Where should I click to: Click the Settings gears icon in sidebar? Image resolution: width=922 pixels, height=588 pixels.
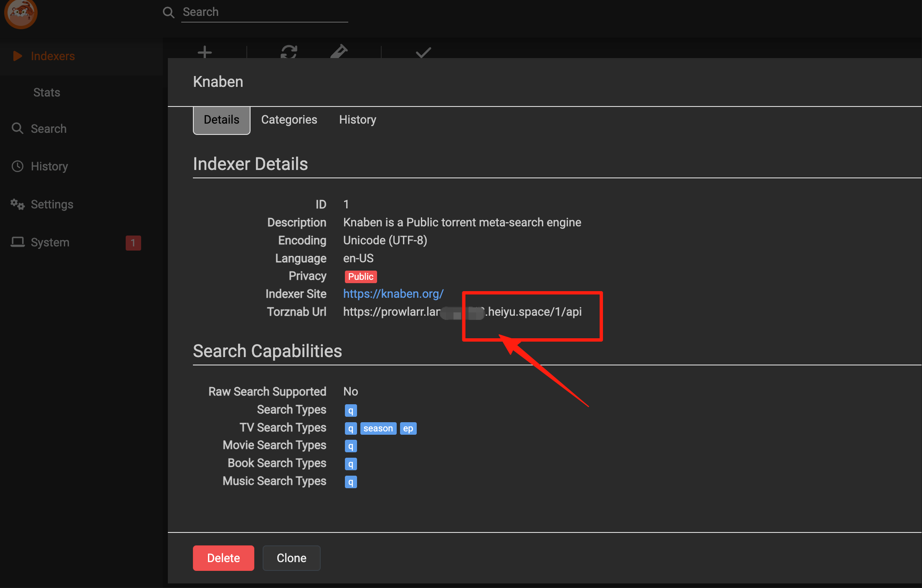[18, 204]
